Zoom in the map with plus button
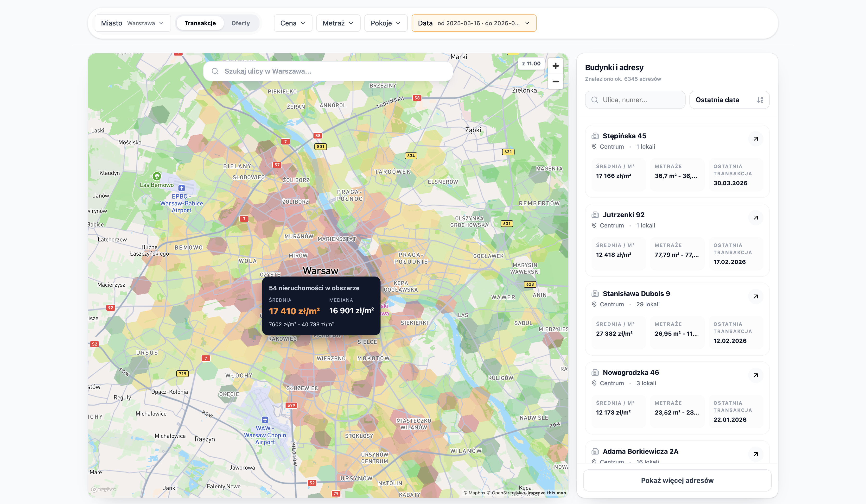 coord(555,66)
